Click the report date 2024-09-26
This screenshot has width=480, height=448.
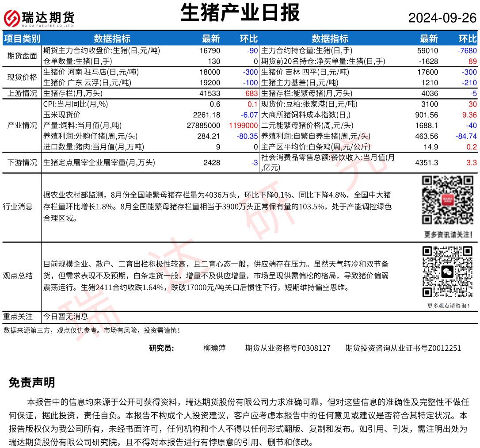[442, 18]
